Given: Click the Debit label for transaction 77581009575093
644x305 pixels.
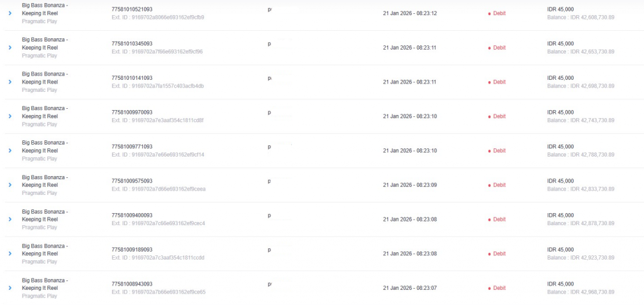Looking at the screenshot, I should pos(499,185).
